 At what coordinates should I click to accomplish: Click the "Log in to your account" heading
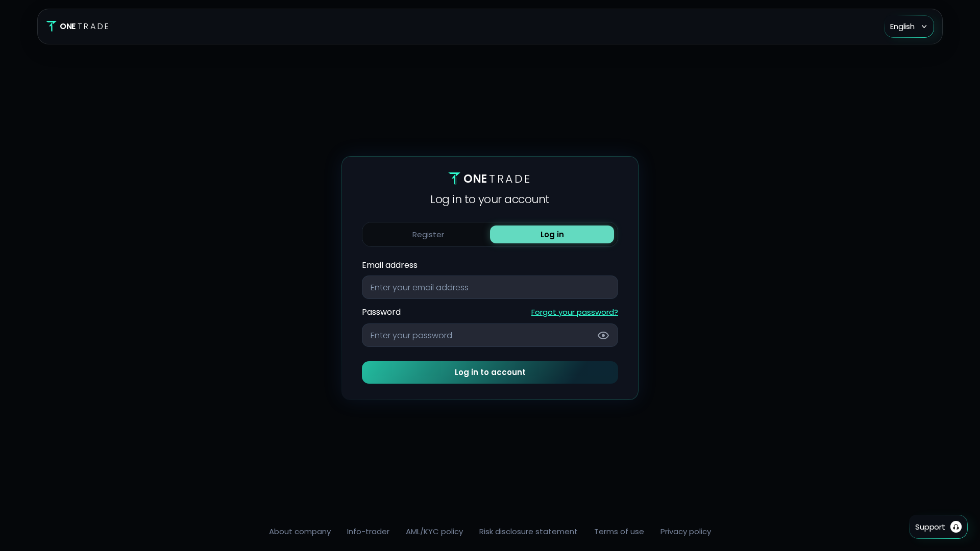[x=489, y=199]
